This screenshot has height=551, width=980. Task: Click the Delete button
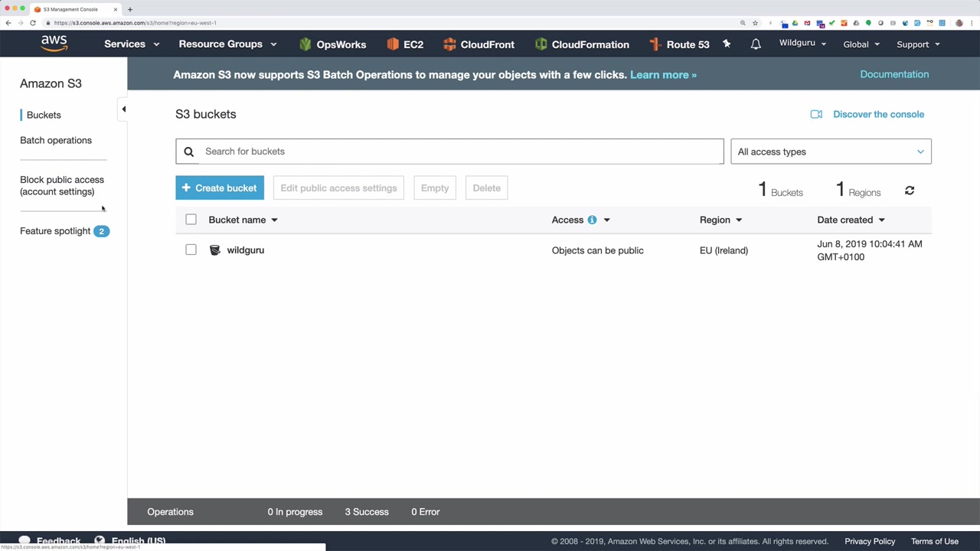(487, 188)
